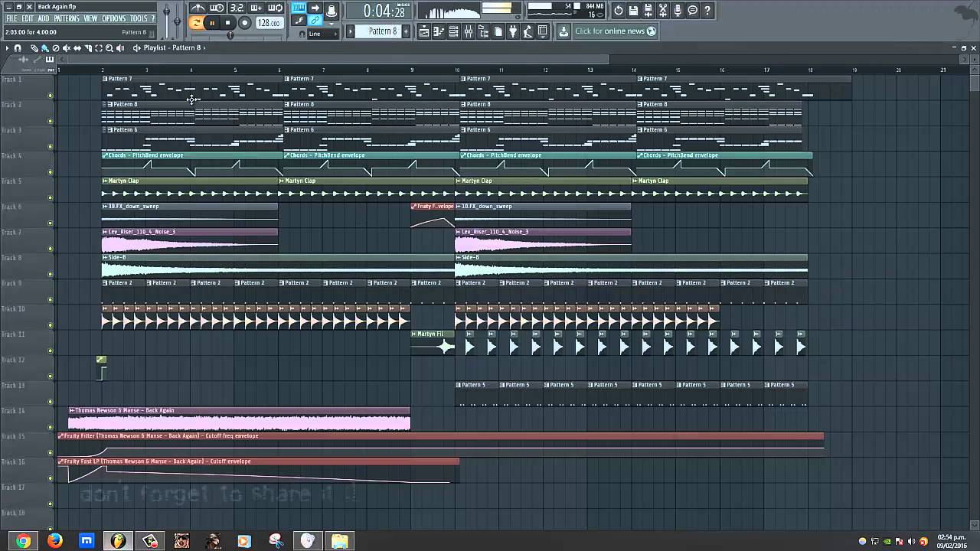This screenshot has width=980, height=551.
Task: Open the OPTIONS menu
Action: tap(113, 18)
